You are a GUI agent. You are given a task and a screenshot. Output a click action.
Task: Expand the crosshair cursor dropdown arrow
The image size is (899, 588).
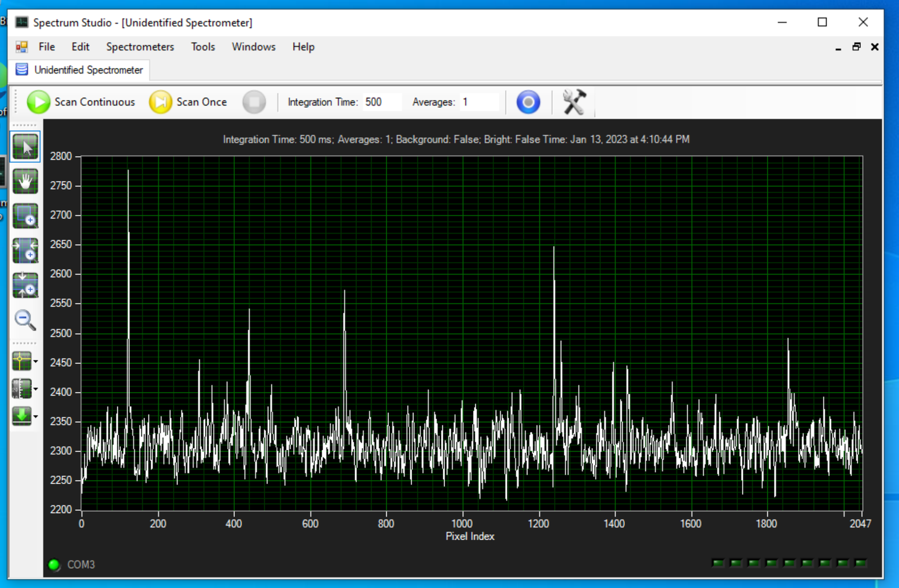[35, 361]
